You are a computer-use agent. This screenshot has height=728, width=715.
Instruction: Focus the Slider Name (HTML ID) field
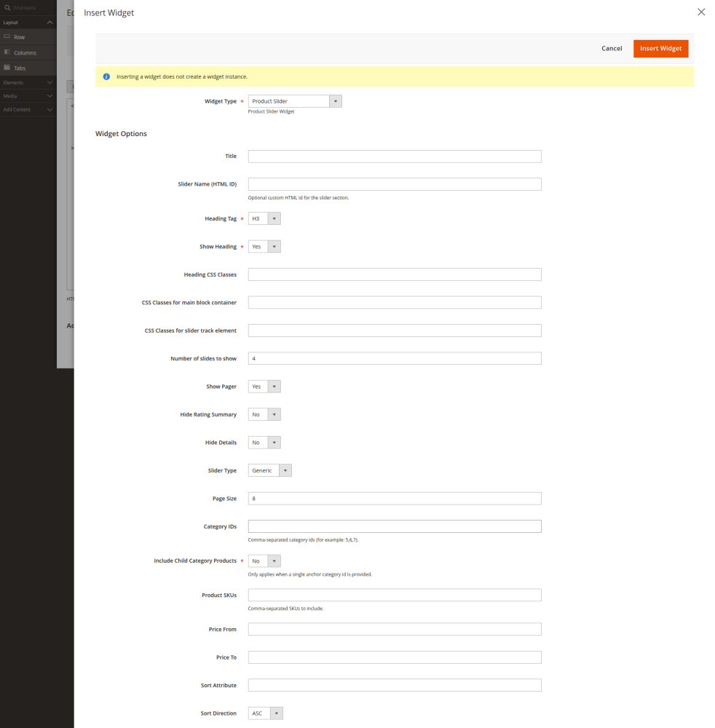click(395, 184)
